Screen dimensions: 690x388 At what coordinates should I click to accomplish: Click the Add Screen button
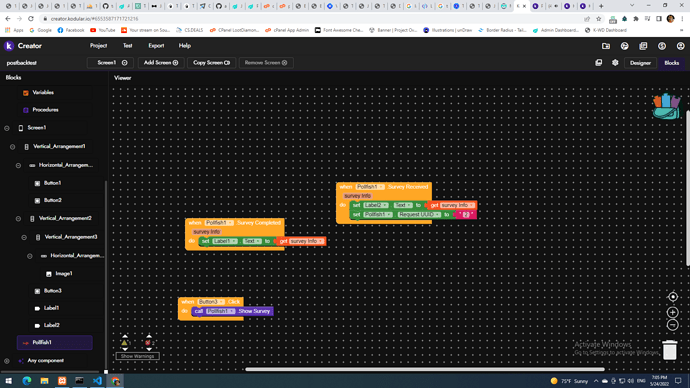point(161,63)
